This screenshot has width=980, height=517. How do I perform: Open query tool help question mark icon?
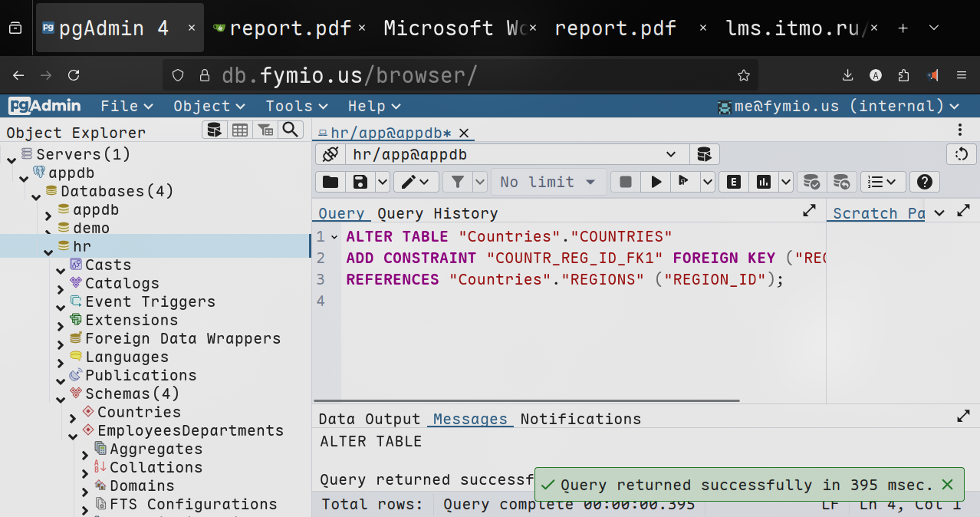pyautogui.click(x=925, y=182)
